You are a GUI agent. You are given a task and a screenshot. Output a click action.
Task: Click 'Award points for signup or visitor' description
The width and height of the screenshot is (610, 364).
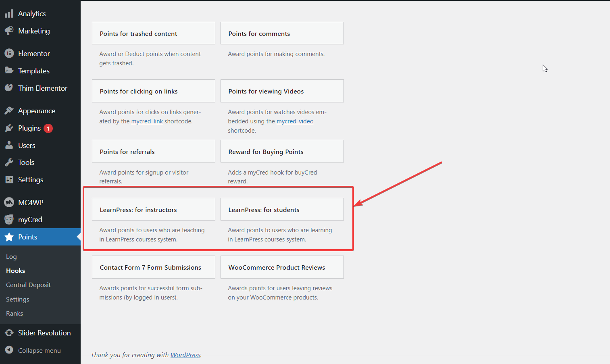(144, 173)
